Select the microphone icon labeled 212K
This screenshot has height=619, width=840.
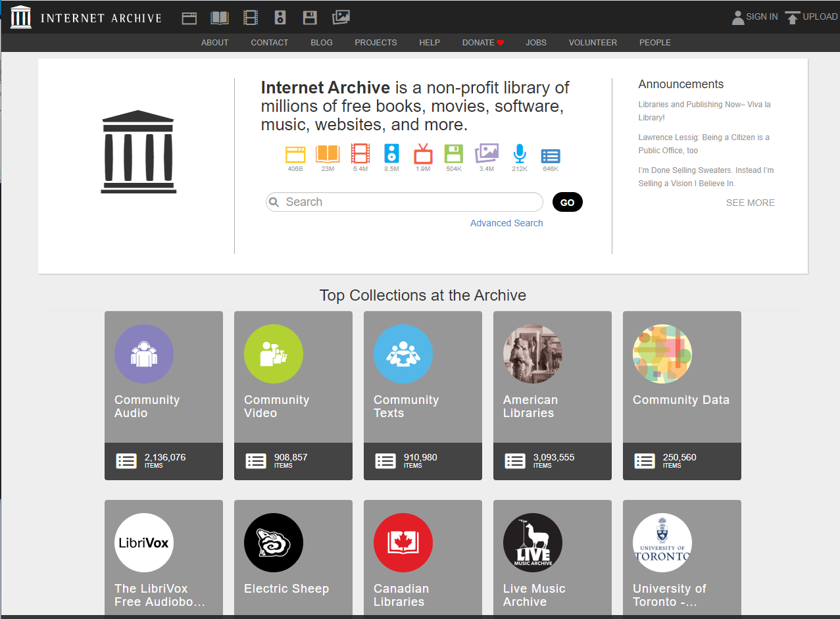tap(520, 154)
